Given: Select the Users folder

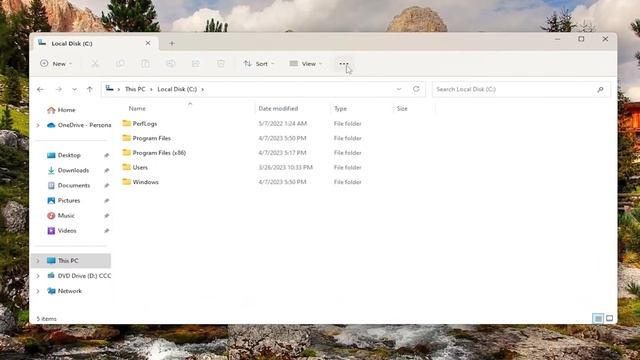Looking at the screenshot, I should coord(135,167).
